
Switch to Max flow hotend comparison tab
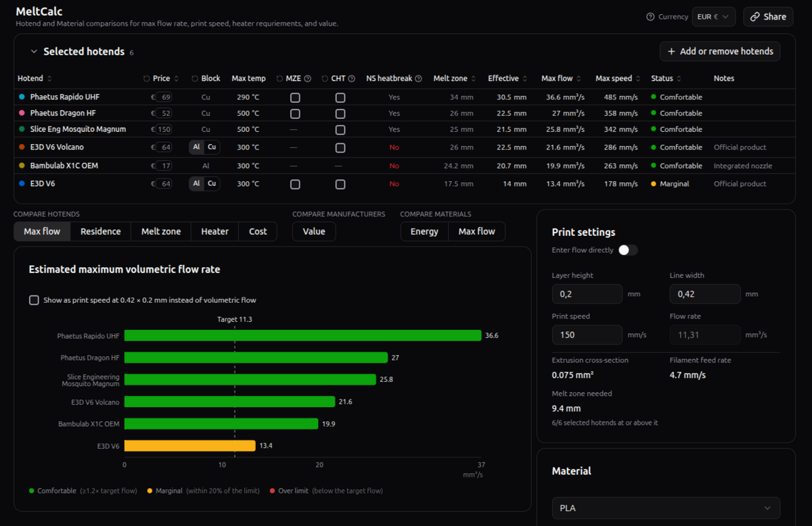coord(42,231)
